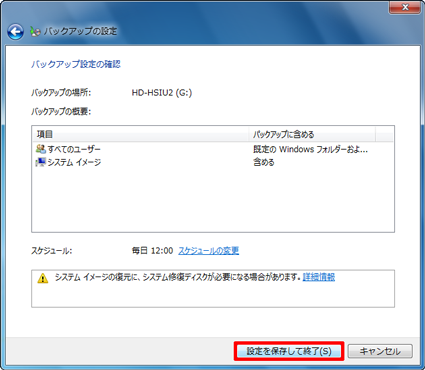Click the blue back arrow button
This screenshot has height=370, width=425.
coord(15,32)
